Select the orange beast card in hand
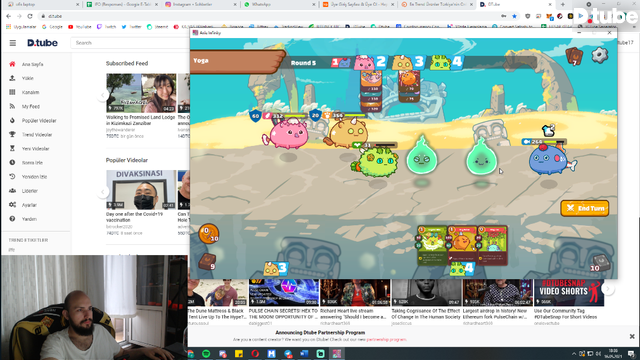Image resolution: width=640 pixels, height=360 pixels. point(462,245)
